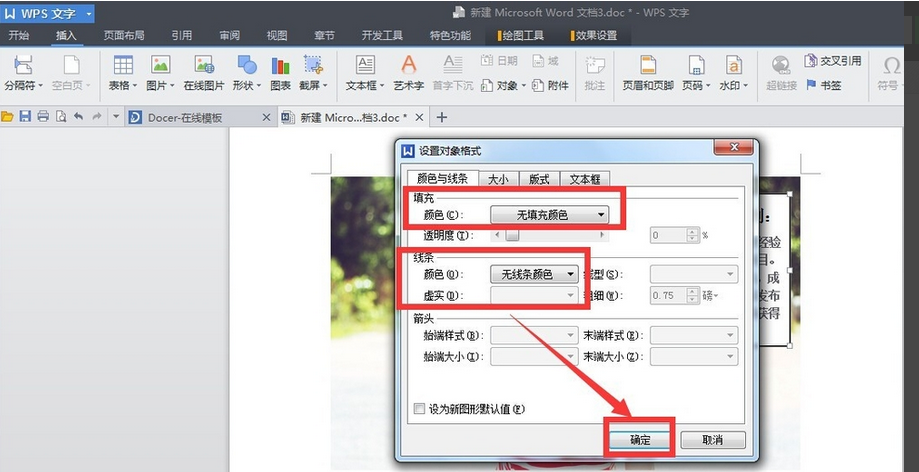
Task: Enable 设为新图形默认值 checkbox
Action: (x=419, y=409)
